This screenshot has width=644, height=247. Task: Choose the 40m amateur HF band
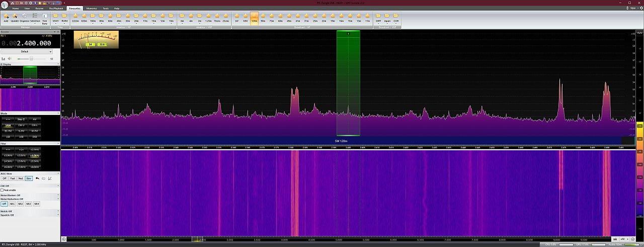[x=119, y=17]
